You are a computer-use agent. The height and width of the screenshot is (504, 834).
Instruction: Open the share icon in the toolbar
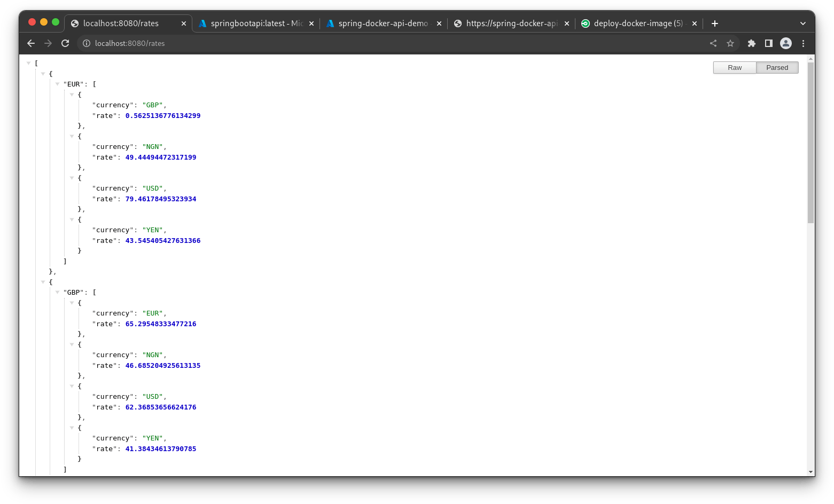[x=713, y=43]
